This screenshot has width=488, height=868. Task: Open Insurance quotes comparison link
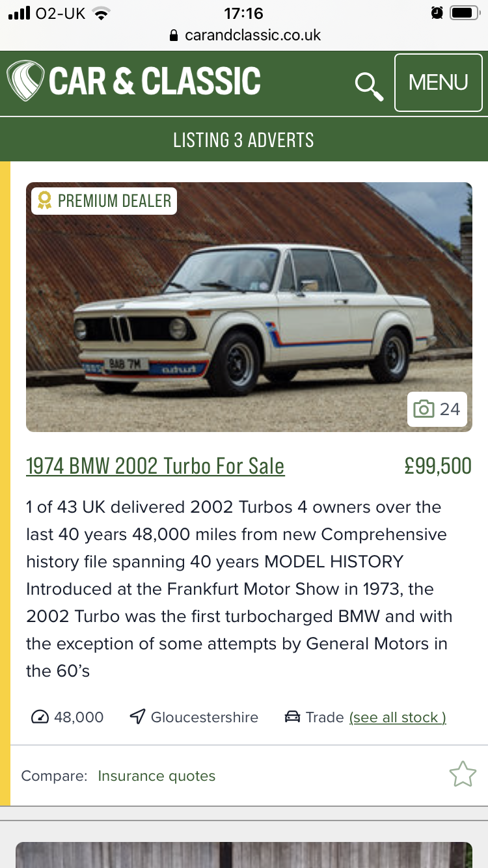156,776
